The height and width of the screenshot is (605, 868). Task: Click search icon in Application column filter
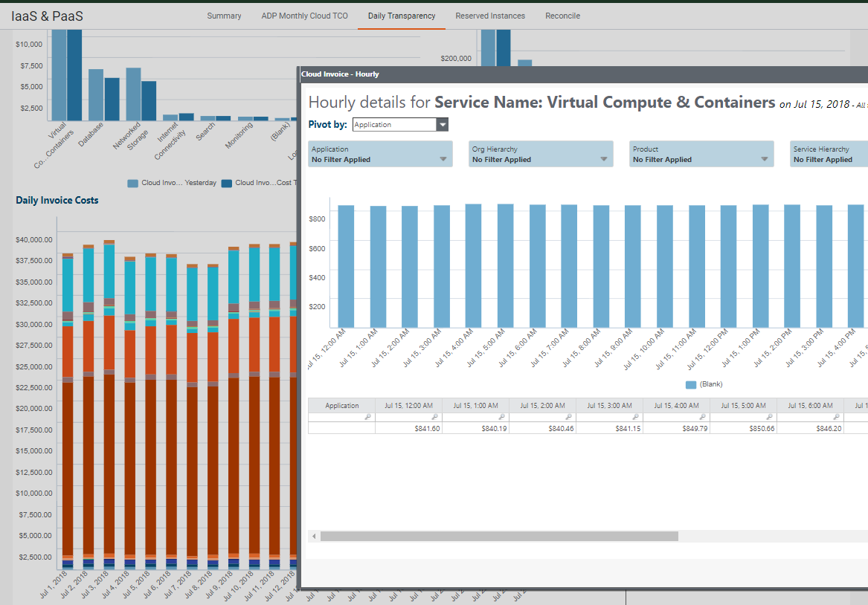pyautogui.click(x=368, y=418)
